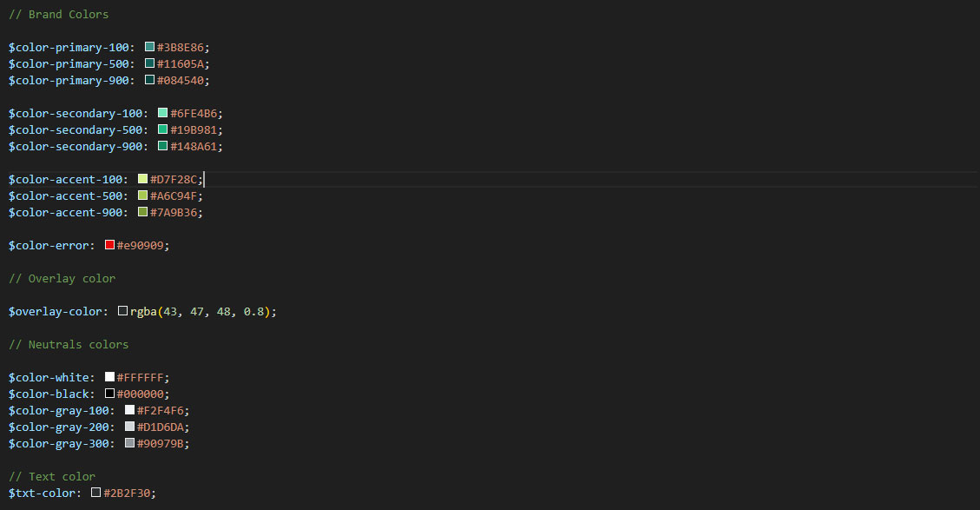The width and height of the screenshot is (980, 510).
Task: Open the $color-secondary-100 color swatch
Action: tap(163, 113)
